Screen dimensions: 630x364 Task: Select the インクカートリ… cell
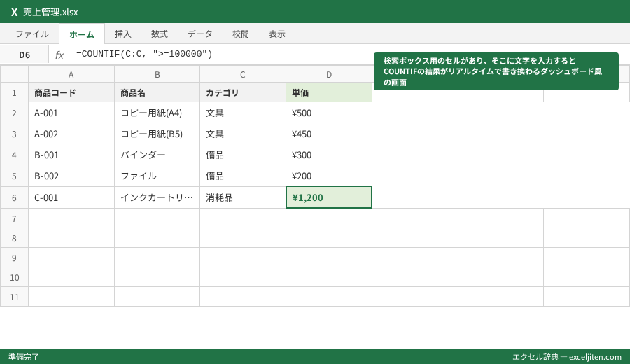[x=157, y=197]
